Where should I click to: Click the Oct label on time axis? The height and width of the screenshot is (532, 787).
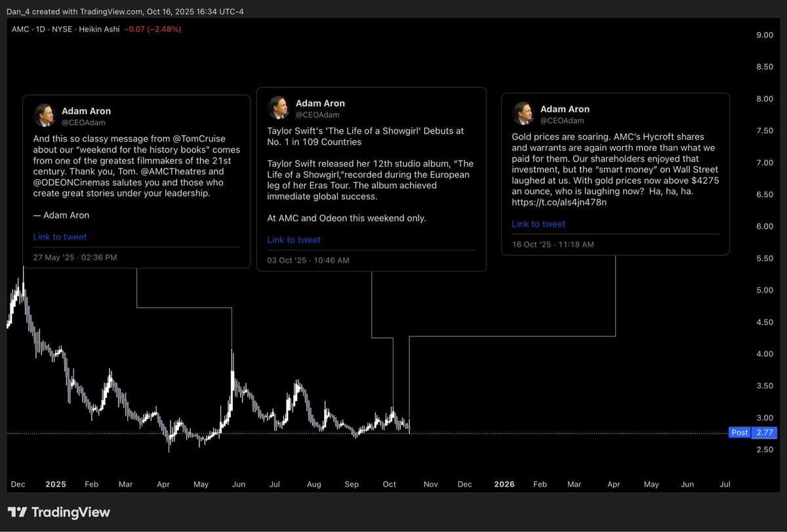pos(390,484)
